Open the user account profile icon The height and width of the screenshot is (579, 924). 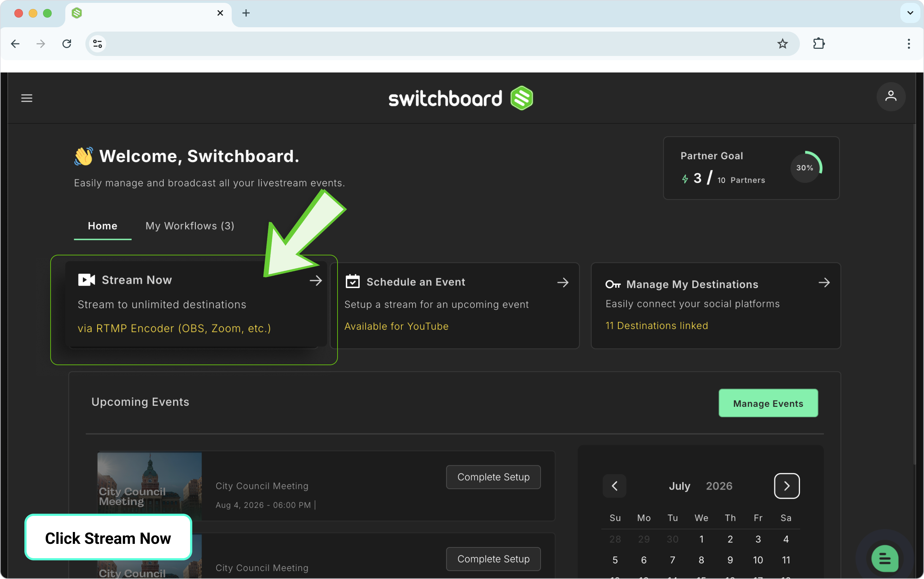click(891, 96)
